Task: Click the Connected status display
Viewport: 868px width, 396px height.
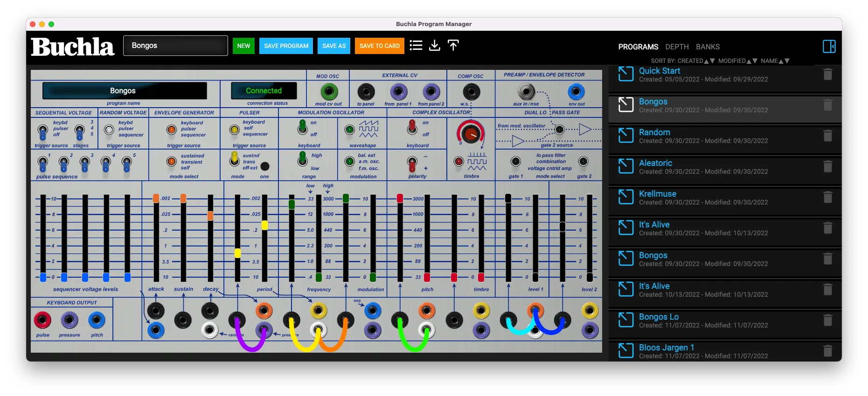Action: tap(264, 91)
